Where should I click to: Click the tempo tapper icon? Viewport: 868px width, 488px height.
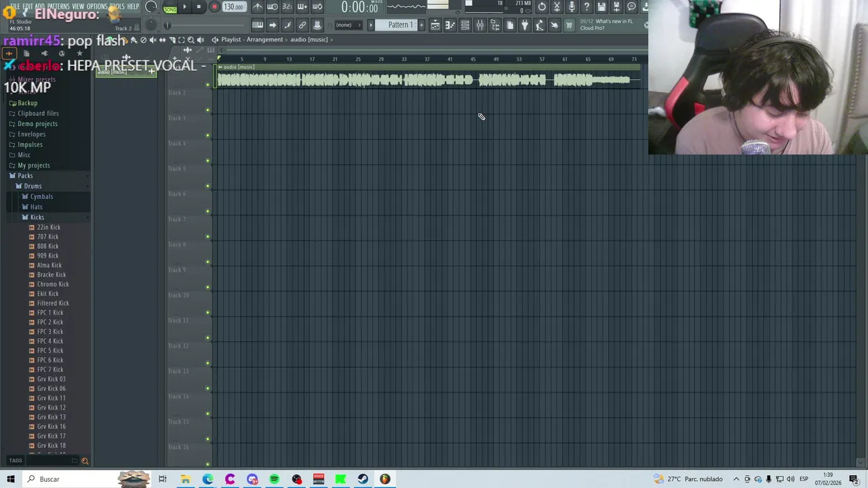(540, 25)
